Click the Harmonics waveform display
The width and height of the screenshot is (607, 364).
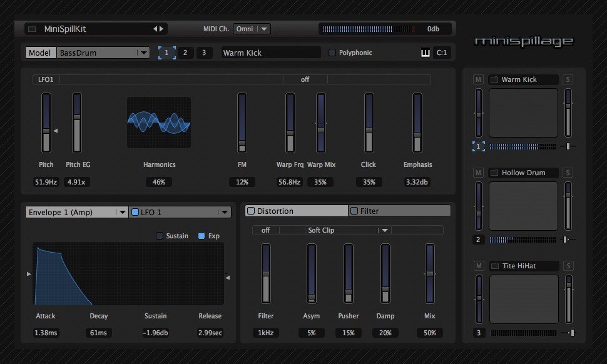click(159, 121)
